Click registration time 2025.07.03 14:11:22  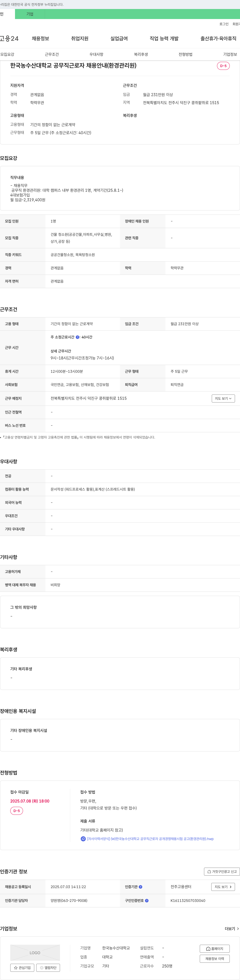pyautogui.click(x=68, y=887)
